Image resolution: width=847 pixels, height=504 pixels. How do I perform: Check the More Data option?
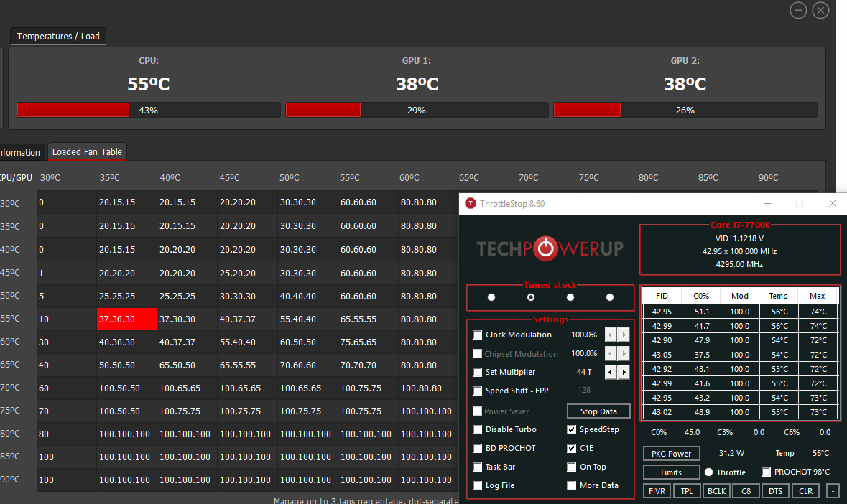click(x=572, y=485)
